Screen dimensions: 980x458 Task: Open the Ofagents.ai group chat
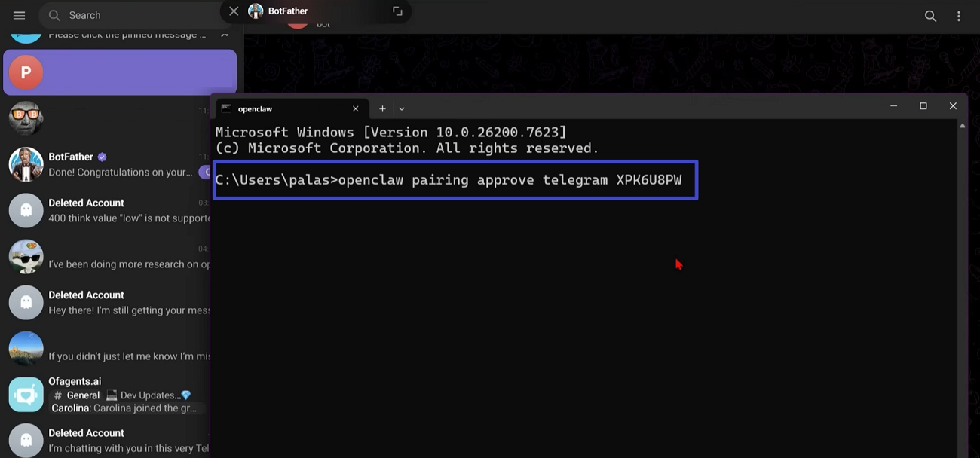106,395
